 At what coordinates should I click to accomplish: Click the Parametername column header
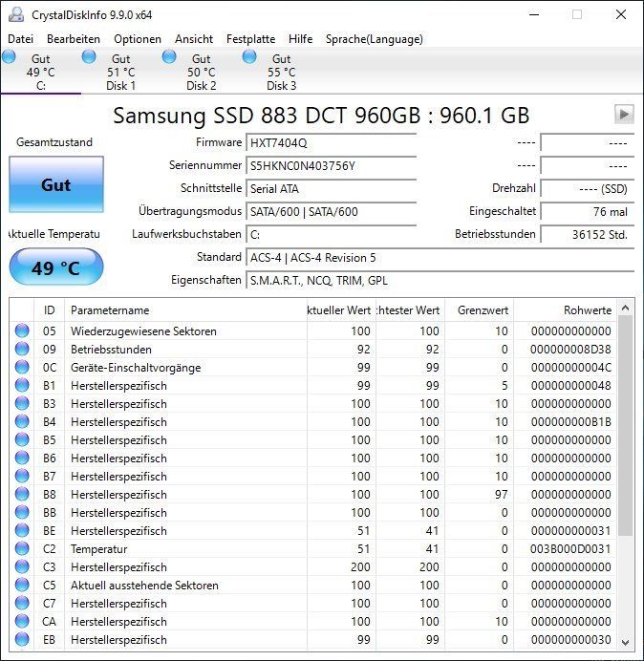pos(185,310)
